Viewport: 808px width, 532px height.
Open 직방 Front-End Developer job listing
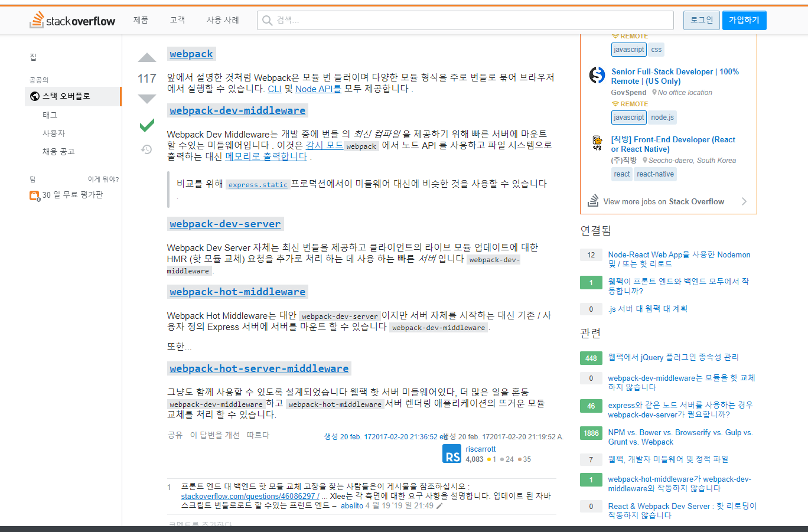click(673, 144)
